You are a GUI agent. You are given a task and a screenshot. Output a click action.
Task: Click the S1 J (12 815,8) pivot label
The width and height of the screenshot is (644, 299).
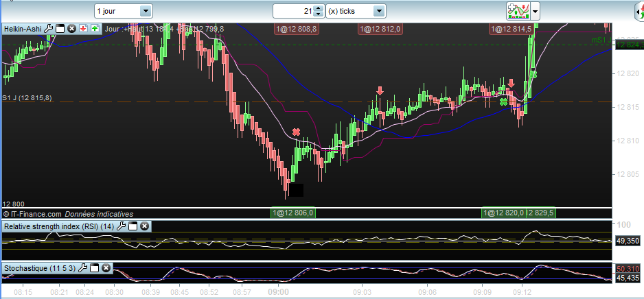tap(27, 98)
